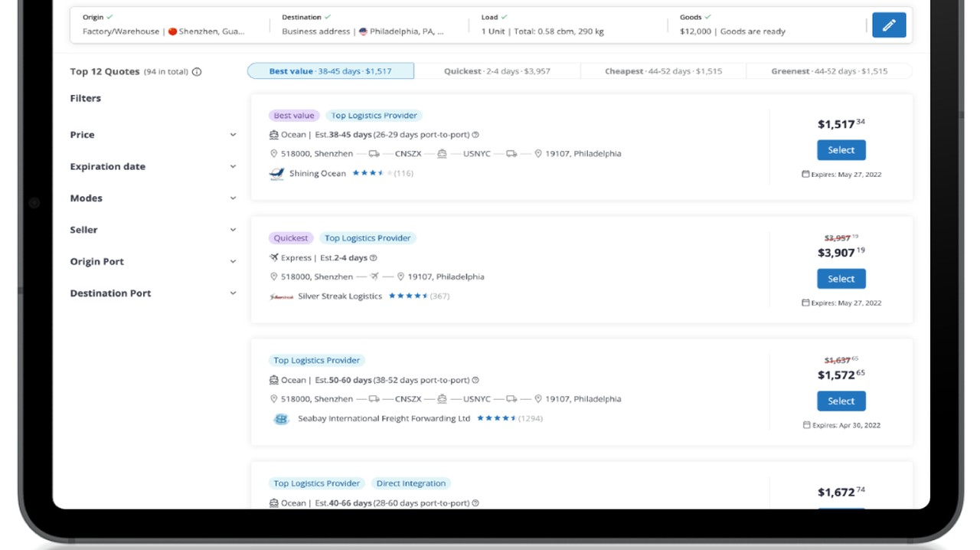Select the $1,517 Shining Ocean quote
Image resolution: width=980 pixels, height=550 pixels.
(841, 150)
